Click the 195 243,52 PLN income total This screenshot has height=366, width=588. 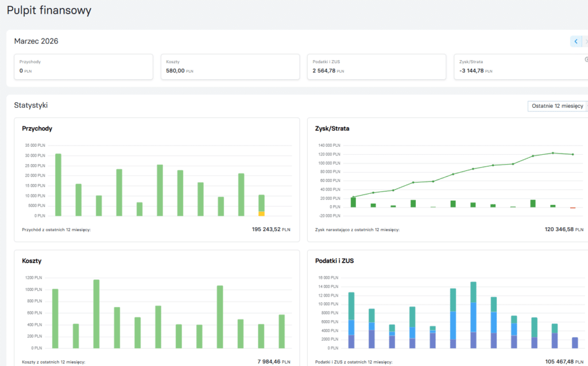(x=271, y=229)
